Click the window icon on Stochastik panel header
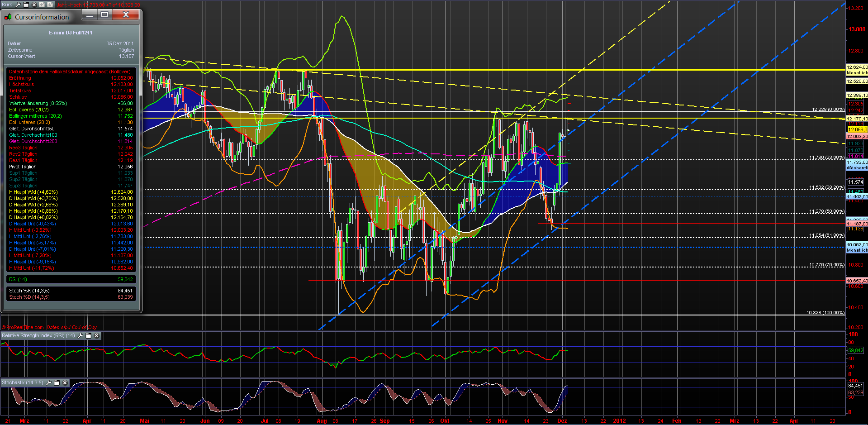 57,382
